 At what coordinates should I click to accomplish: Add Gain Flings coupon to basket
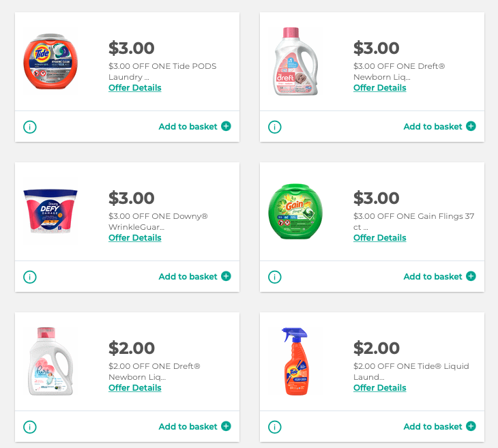pyautogui.click(x=439, y=277)
